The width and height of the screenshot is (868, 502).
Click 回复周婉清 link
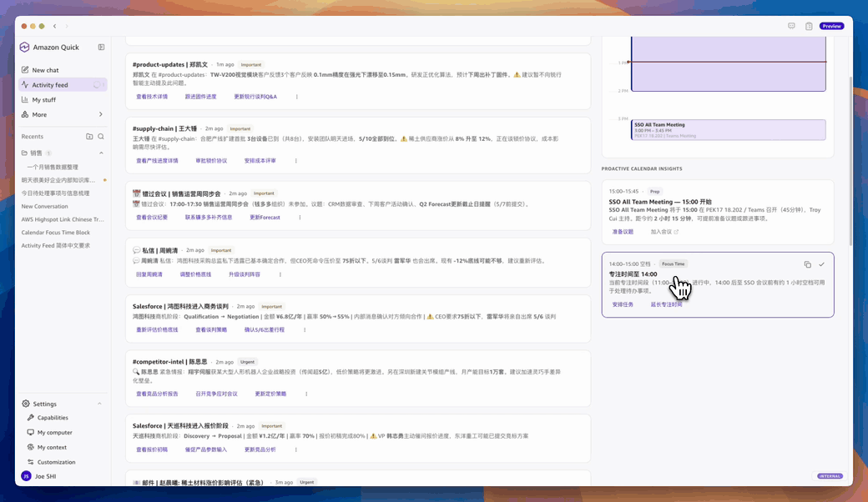tap(149, 274)
